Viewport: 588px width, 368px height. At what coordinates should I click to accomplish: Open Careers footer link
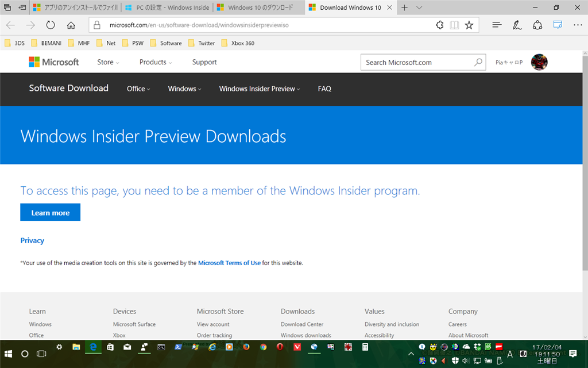pos(458,324)
